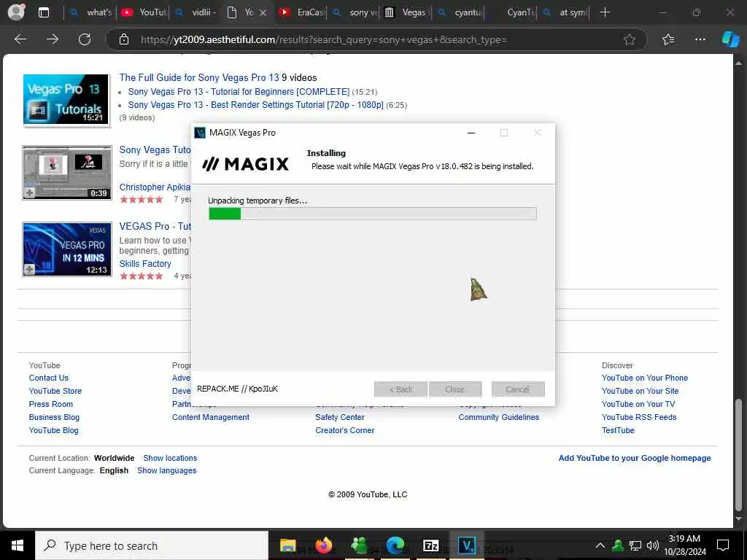This screenshot has width=747, height=560.
Task: Click the page vertical scrollbar thumb
Action: click(738, 454)
